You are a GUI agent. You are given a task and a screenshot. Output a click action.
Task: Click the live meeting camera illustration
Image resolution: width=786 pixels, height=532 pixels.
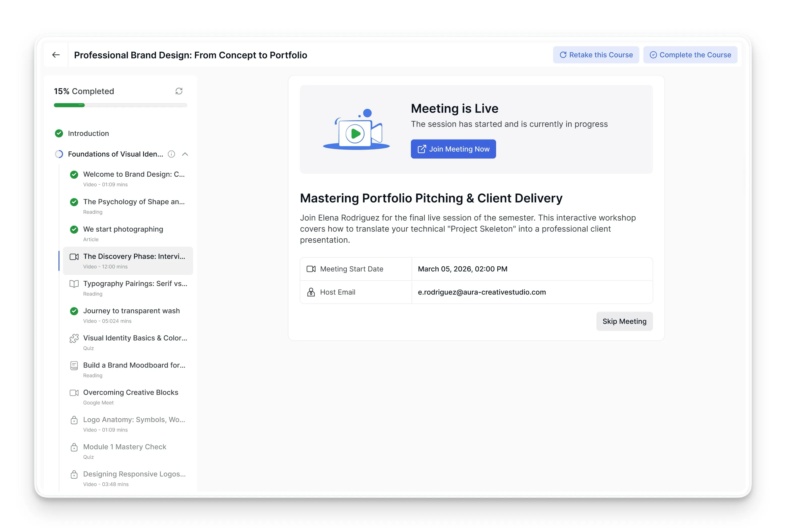pyautogui.click(x=356, y=129)
